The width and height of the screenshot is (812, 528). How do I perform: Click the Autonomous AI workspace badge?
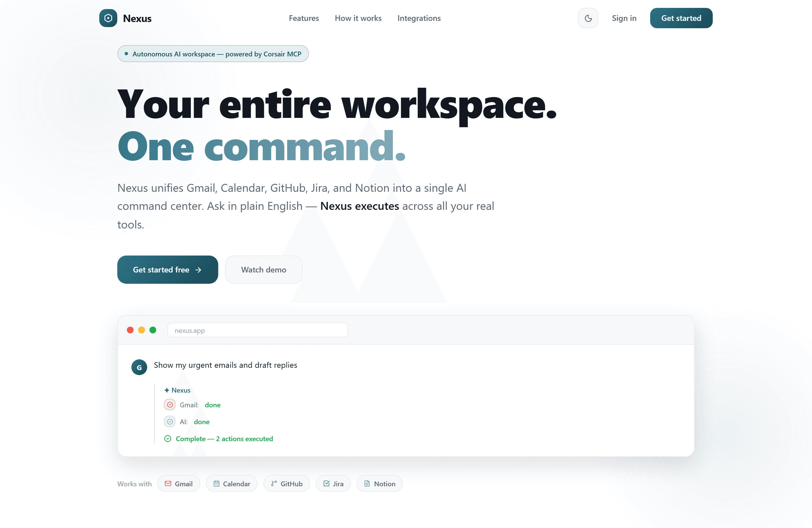tap(213, 54)
